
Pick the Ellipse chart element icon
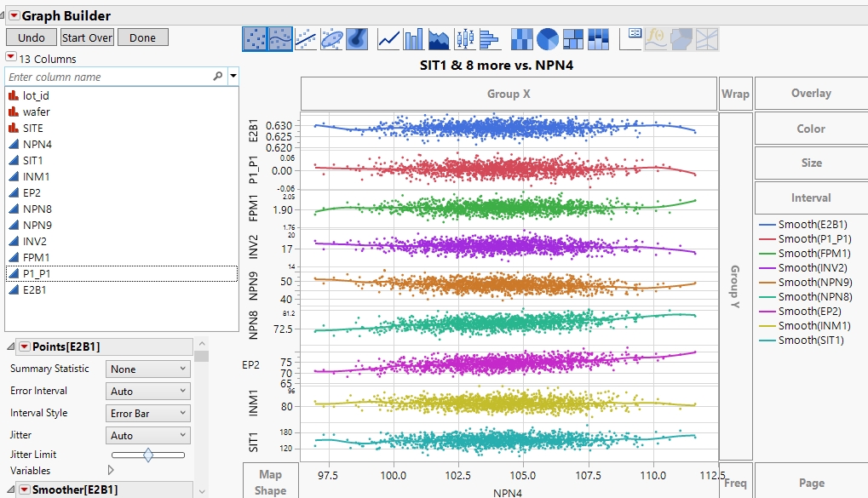[331, 39]
